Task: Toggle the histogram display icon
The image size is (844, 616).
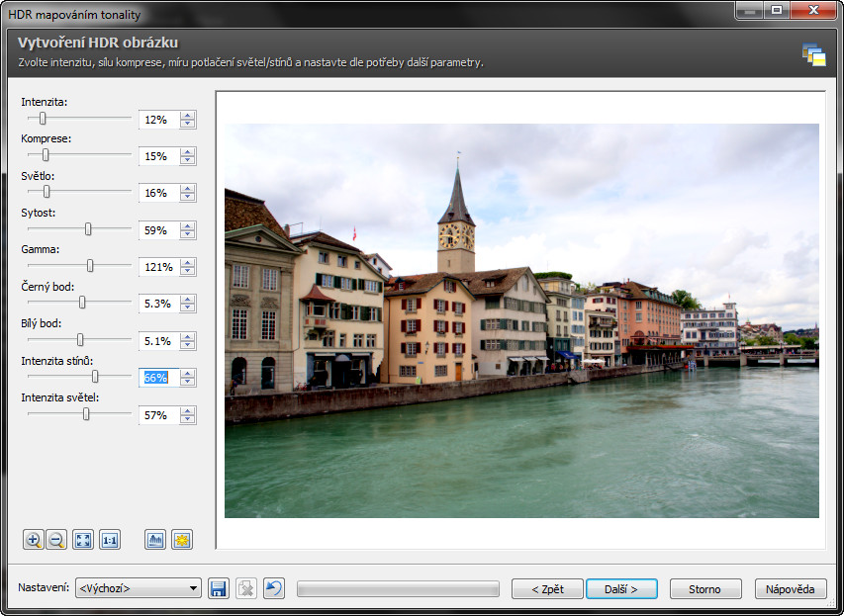Action: point(155,540)
